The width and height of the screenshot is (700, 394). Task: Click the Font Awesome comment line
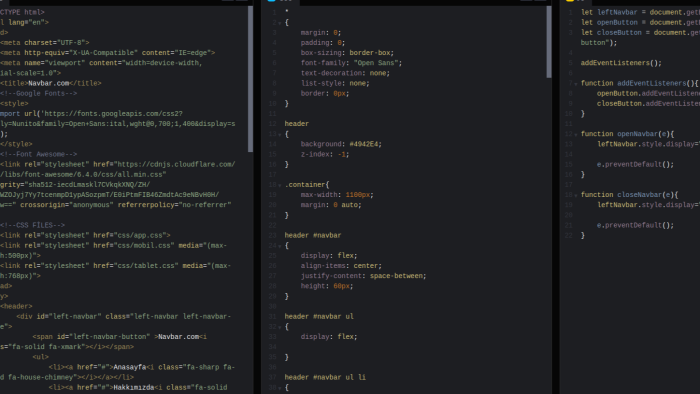pyautogui.click(x=38, y=154)
